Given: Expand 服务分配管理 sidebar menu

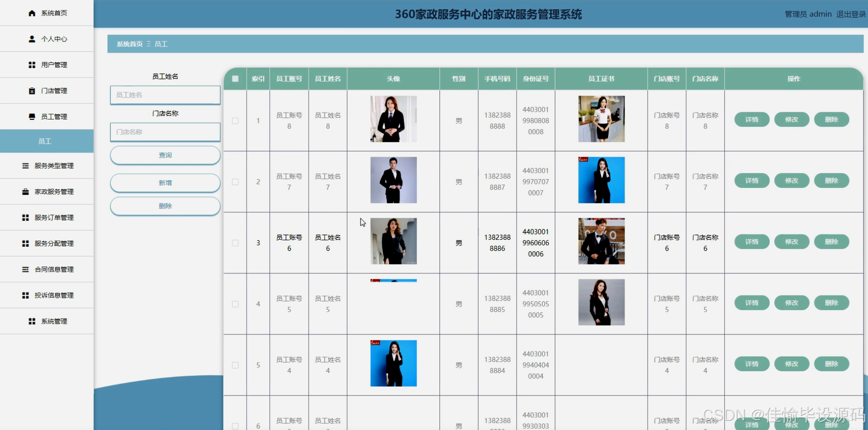Looking at the screenshot, I should (47, 243).
